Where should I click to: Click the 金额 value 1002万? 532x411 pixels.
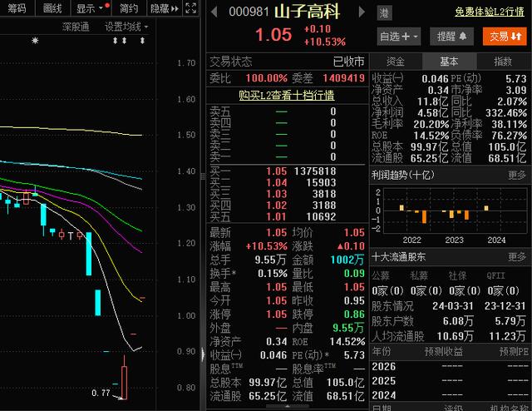coord(347,260)
